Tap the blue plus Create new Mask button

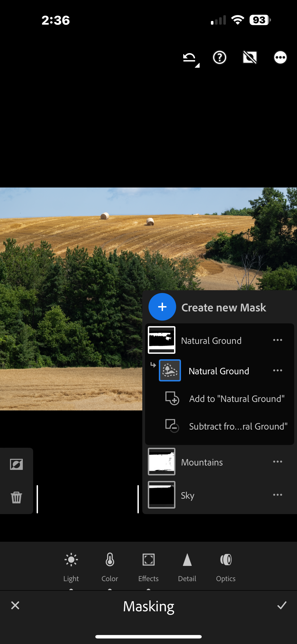tap(162, 307)
